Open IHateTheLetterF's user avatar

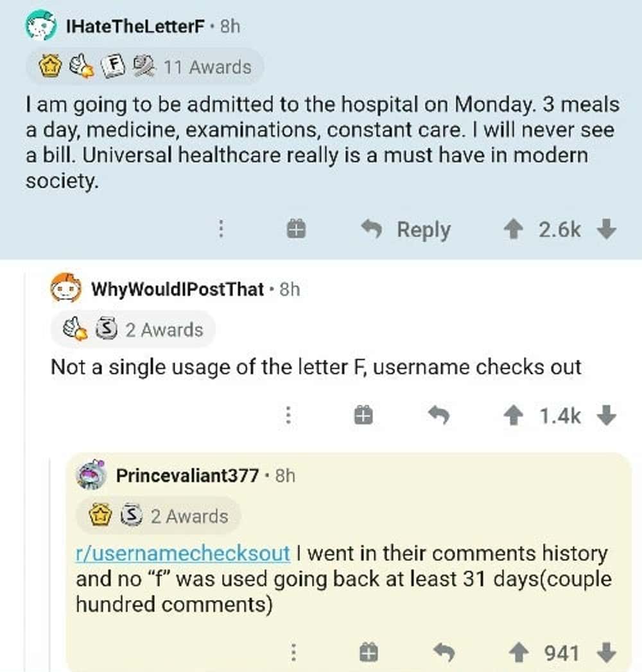41,26
